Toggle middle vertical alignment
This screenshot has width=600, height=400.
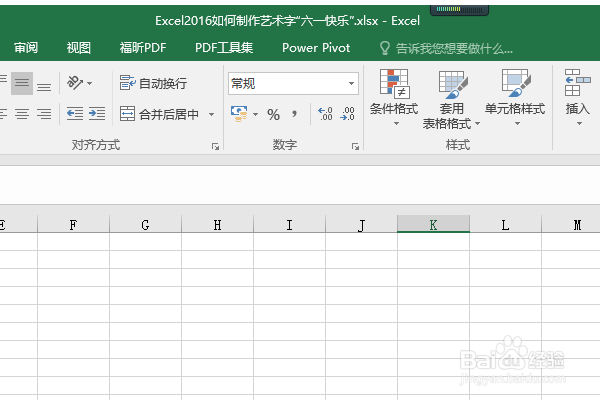click(22, 83)
